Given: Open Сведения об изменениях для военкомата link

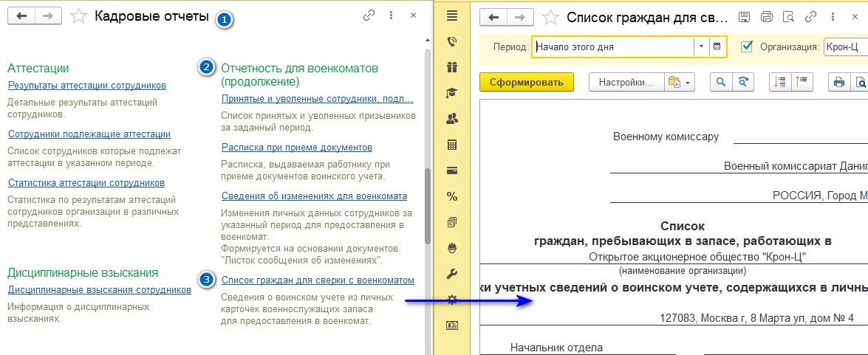Looking at the screenshot, I should (315, 196).
